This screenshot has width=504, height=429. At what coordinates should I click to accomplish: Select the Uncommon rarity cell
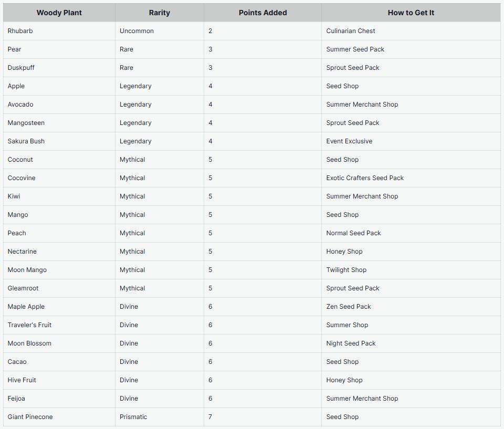[136, 31]
